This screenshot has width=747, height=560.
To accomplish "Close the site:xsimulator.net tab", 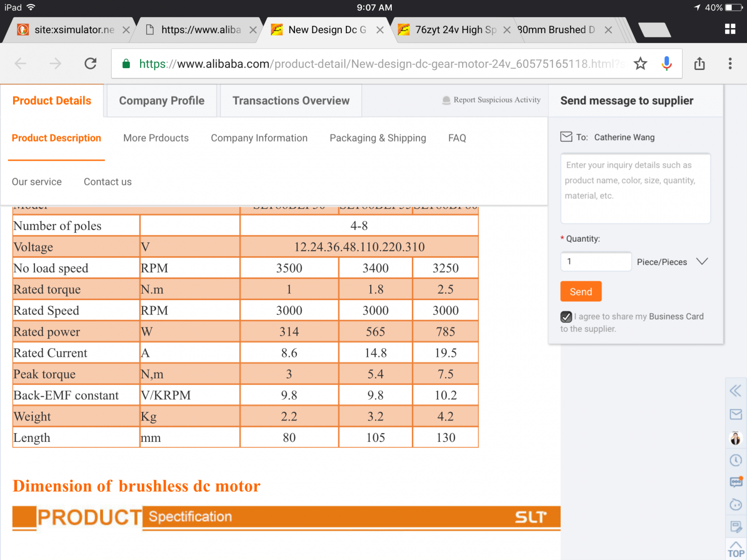I will (126, 30).
